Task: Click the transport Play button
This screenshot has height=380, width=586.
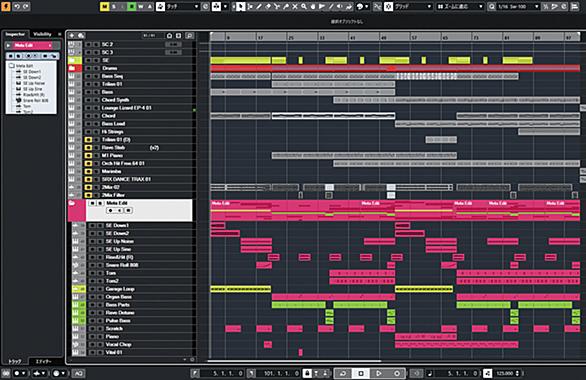Action: [x=379, y=373]
